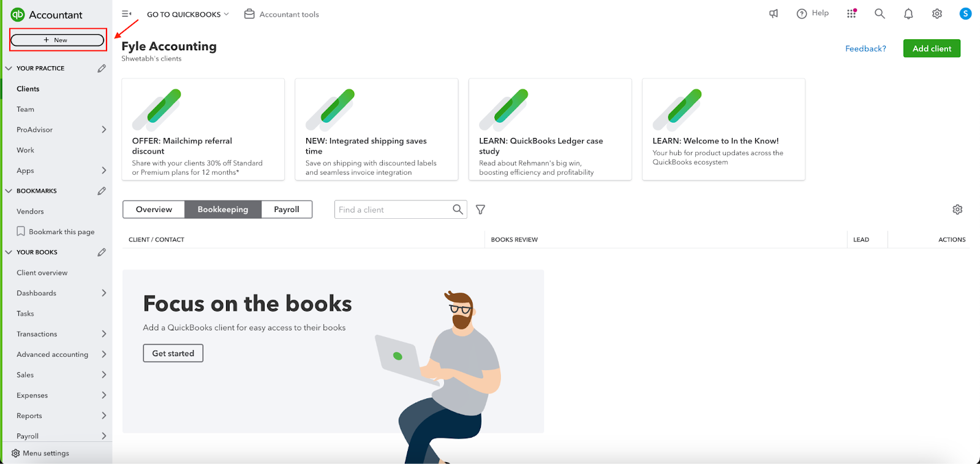Click the LEAD column header
The width and height of the screenshot is (980, 464).
(x=861, y=240)
